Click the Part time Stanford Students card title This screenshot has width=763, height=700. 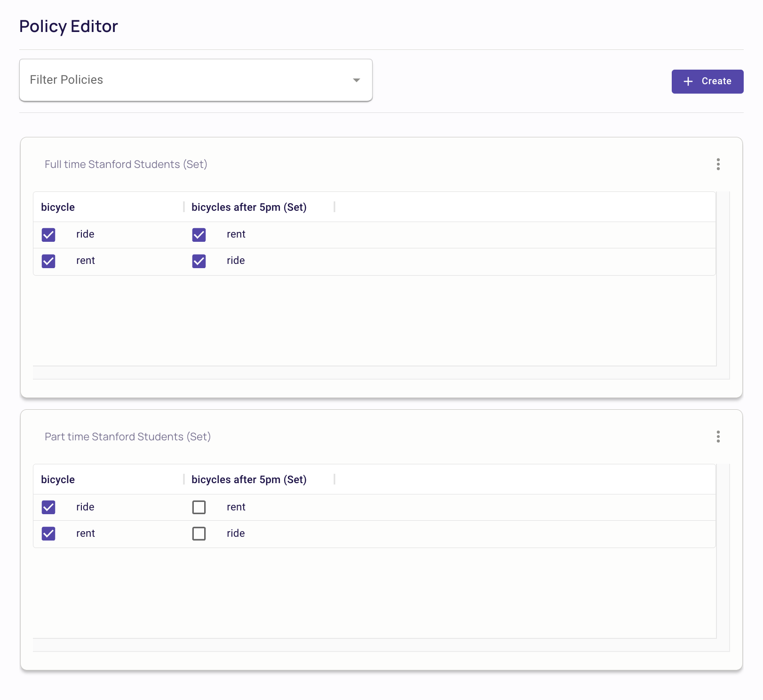point(127,437)
